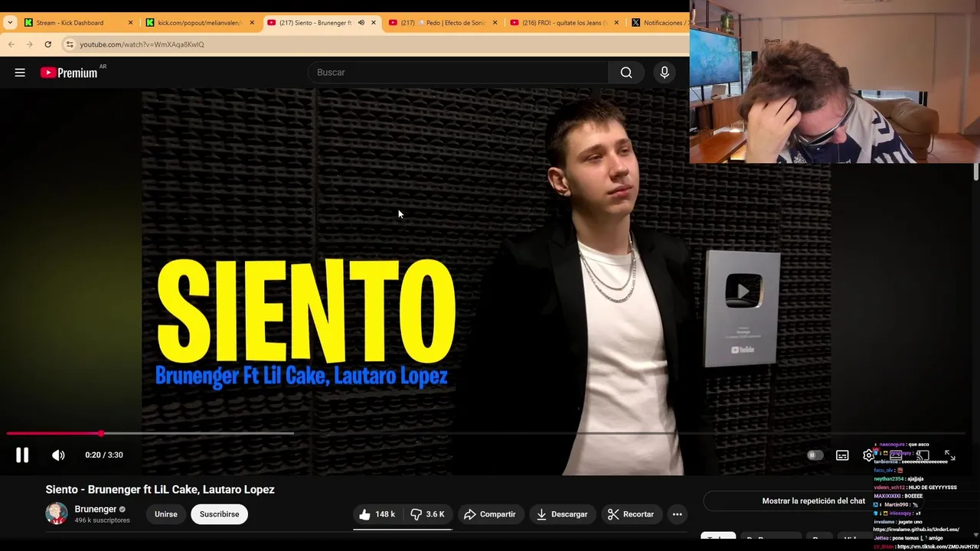980x551 pixels.
Task: Open Brunenger channel avatar
Action: pos(57,514)
